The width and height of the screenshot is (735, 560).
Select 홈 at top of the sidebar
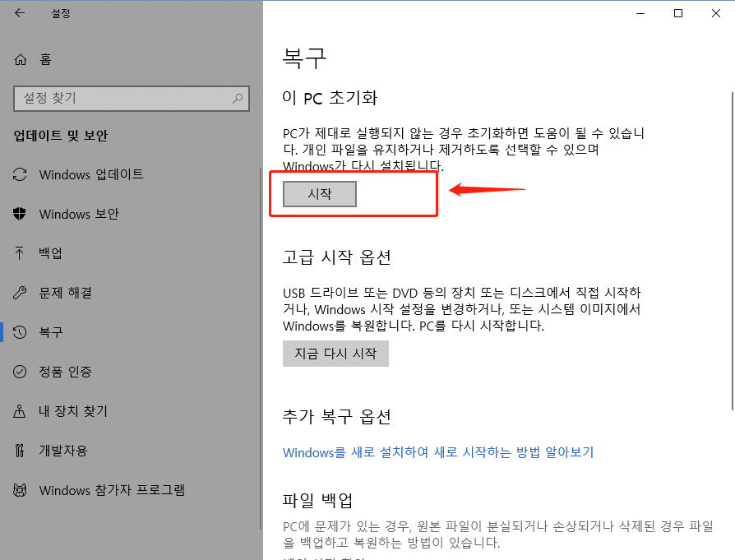pos(45,59)
